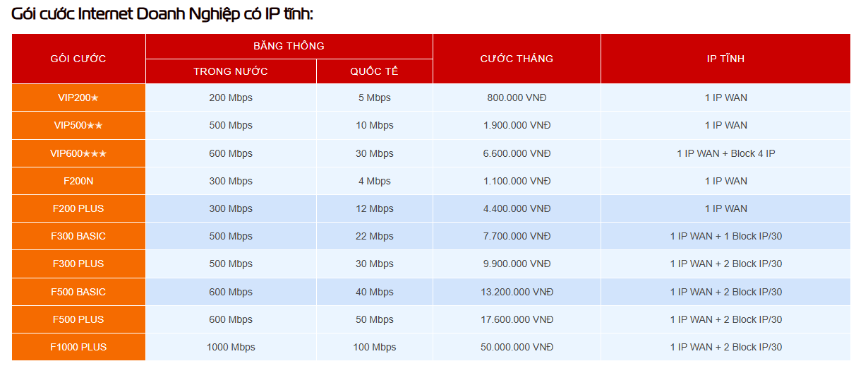This screenshot has width=868, height=366.
Task: Click the F200 PLUS package cell
Action: [x=78, y=208]
